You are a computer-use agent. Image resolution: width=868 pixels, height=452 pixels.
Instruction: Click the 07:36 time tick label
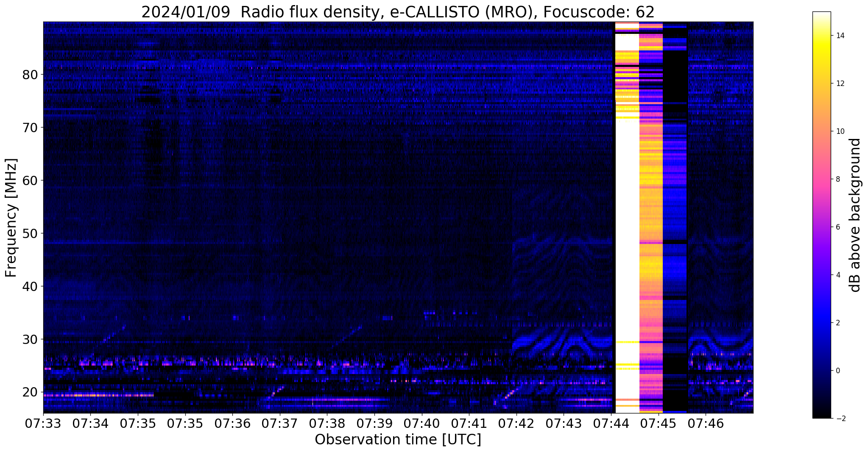coord(232,423)
